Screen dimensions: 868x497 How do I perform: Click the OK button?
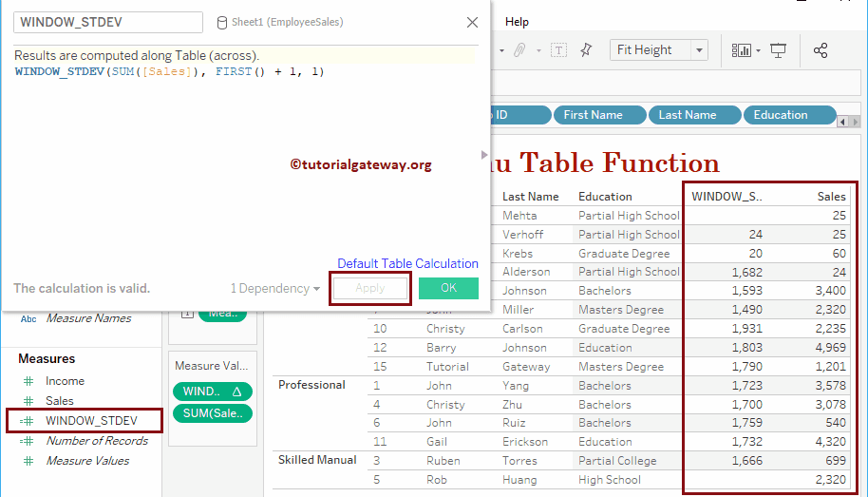[x=448, y=288]
